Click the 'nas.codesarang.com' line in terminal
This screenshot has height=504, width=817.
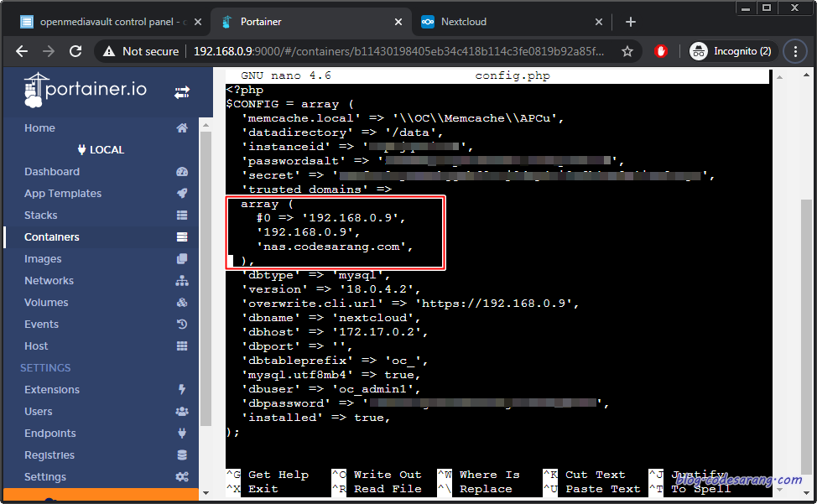tap(335, 247)
